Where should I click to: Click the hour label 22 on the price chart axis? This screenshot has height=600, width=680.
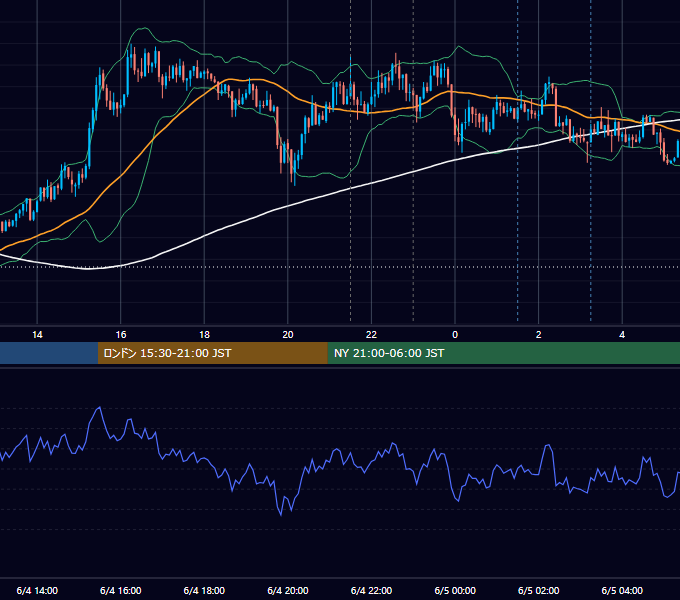coord(371,335)
